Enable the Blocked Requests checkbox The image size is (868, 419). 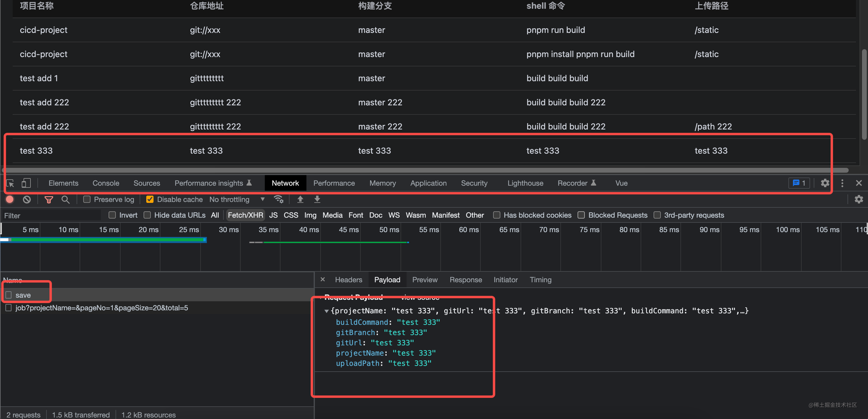tap(581, 215)
